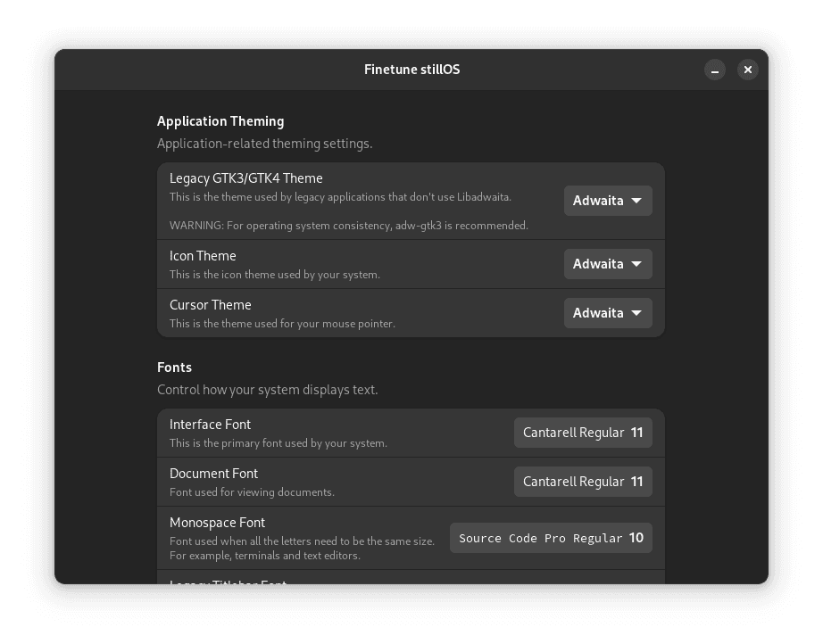Screen dimensions: 823x644
Task: Select the Monospace Font row label
Action: click(218, 523)
